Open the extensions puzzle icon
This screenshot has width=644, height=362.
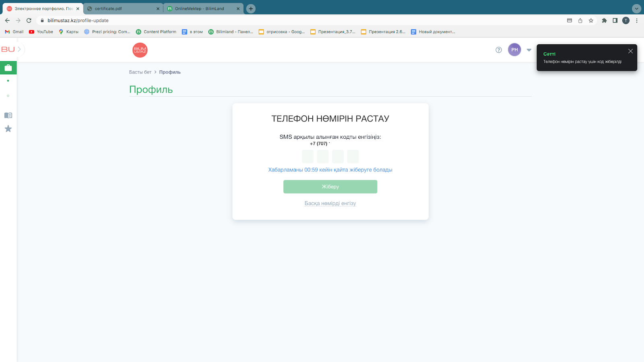pyautogui.click(x=604, y=21)
